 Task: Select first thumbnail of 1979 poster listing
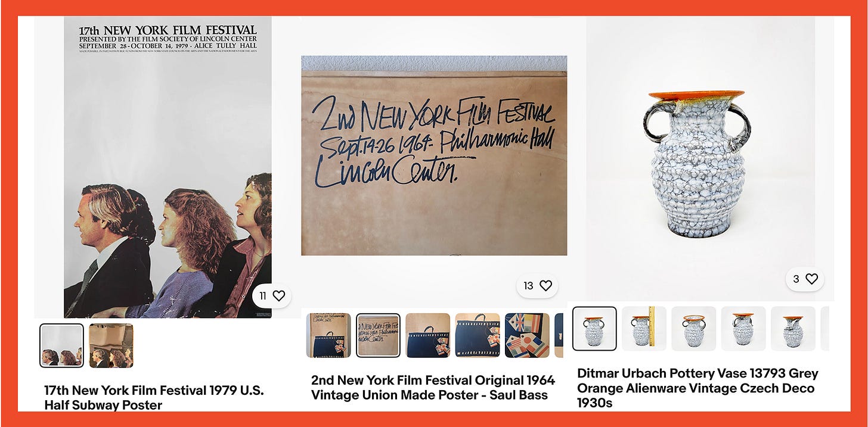61,345
